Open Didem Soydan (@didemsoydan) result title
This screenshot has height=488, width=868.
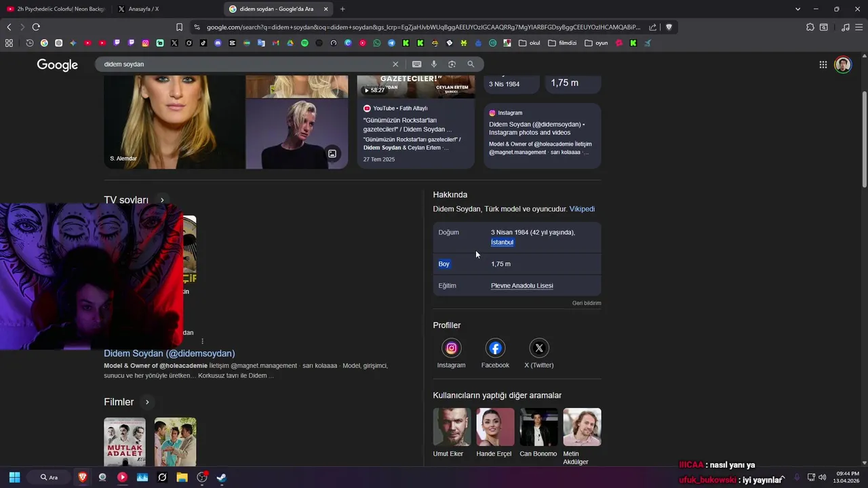170,353
